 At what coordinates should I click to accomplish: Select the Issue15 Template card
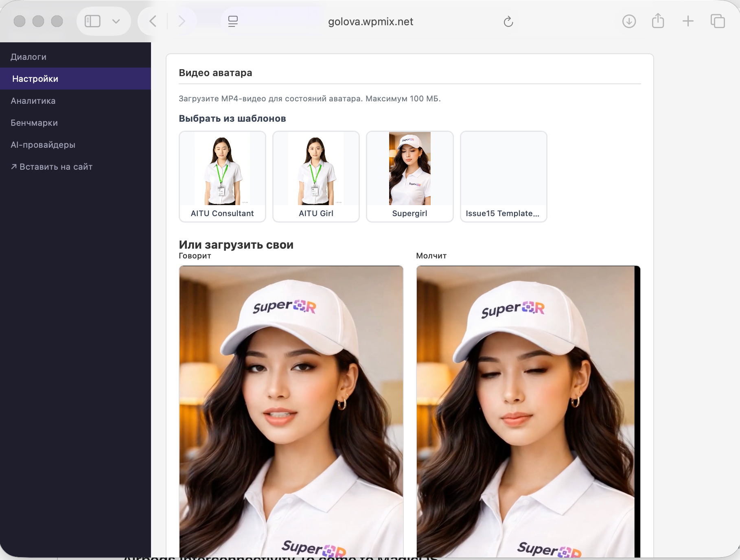(504, 177)
